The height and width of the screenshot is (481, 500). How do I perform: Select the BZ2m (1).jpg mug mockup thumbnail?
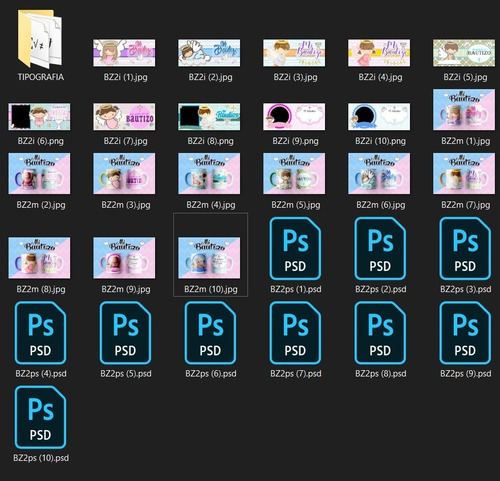tap(464, 109)
